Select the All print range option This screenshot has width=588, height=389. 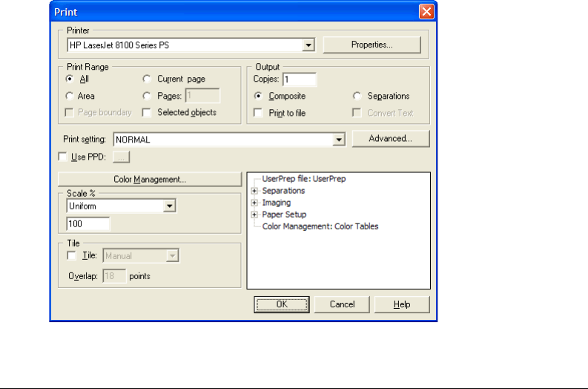click(70, 79)
